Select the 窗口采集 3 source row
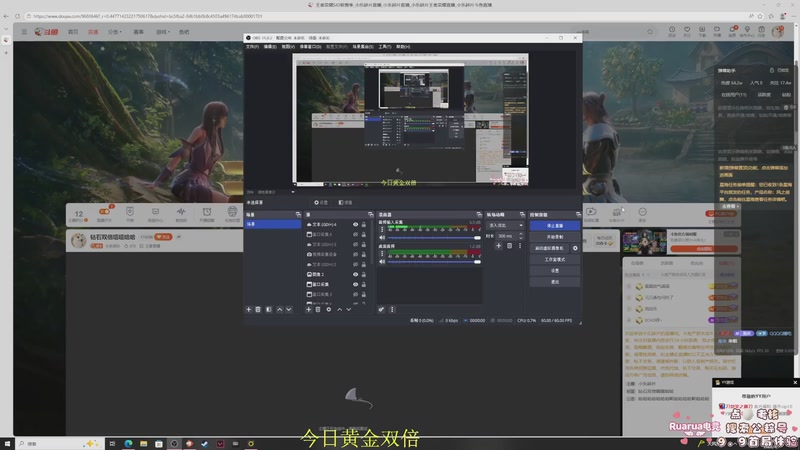The image size is (800, 450). pos(336,294)
